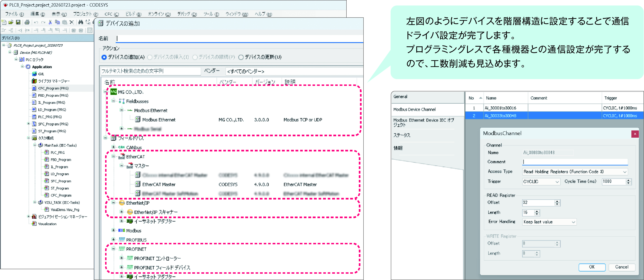
Task: Click the New file toolbar icon
Action: click(x=4, y=22)
